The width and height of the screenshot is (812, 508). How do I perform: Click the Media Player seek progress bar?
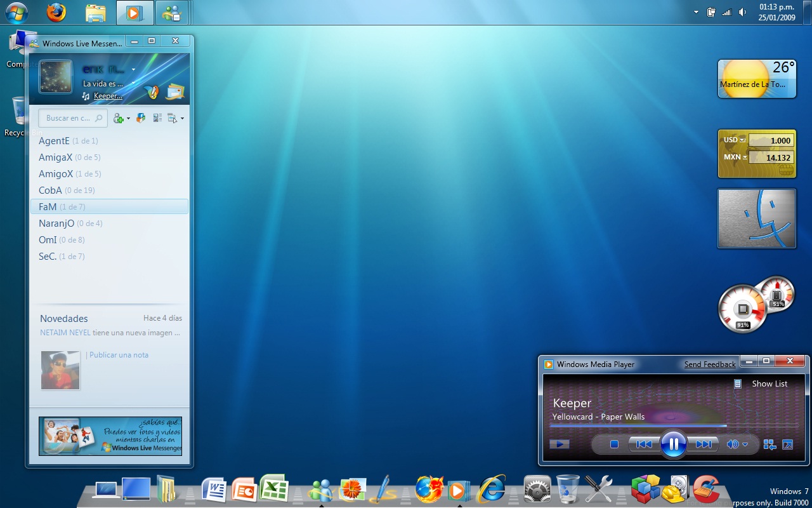point(674,425)
